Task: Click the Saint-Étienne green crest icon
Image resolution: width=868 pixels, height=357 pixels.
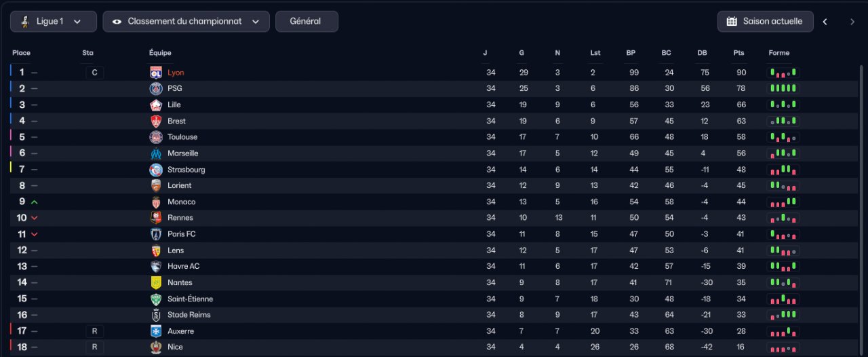Action: point(156,299)
